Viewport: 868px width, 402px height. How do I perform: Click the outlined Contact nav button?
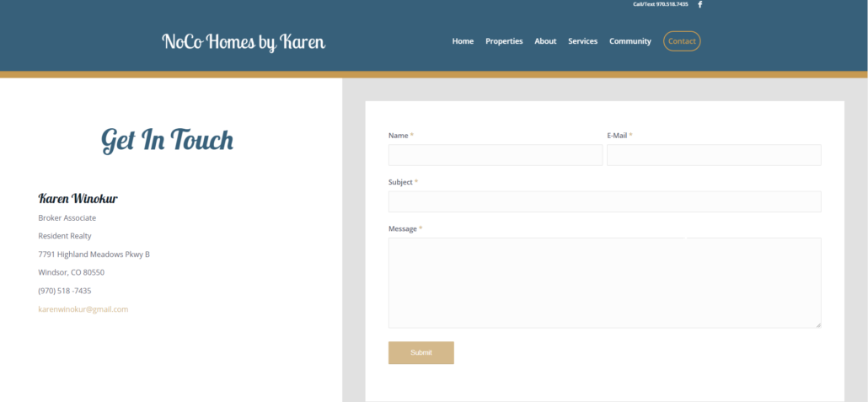[x=682, y=41]
